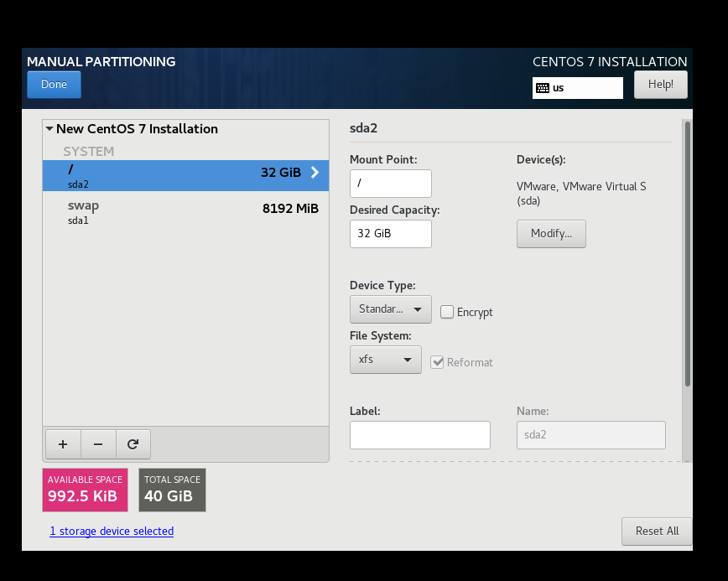The height and width of the screenshot is (581, 728).
Task: Click the keyboard icon beside us layout
Action: [543, 88]
